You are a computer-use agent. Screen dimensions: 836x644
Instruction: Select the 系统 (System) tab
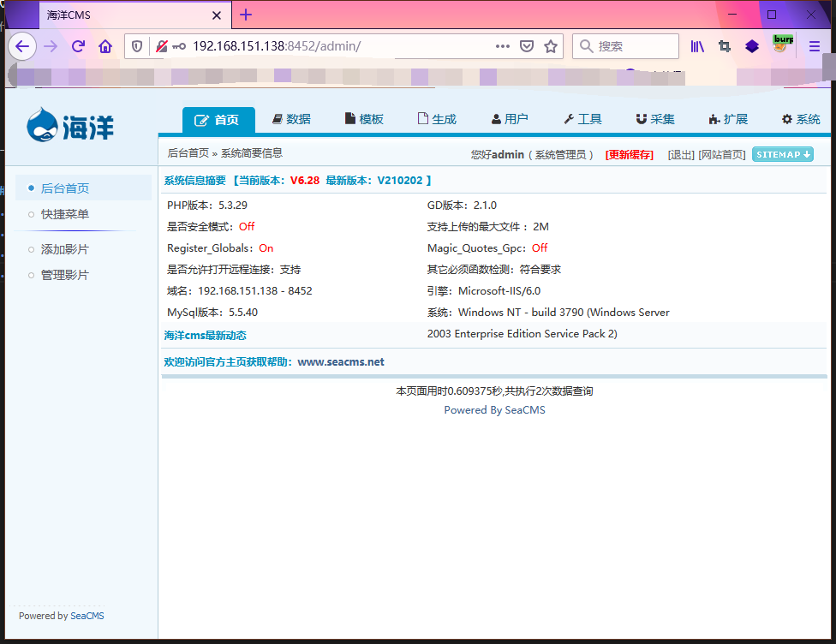[801, 119]
